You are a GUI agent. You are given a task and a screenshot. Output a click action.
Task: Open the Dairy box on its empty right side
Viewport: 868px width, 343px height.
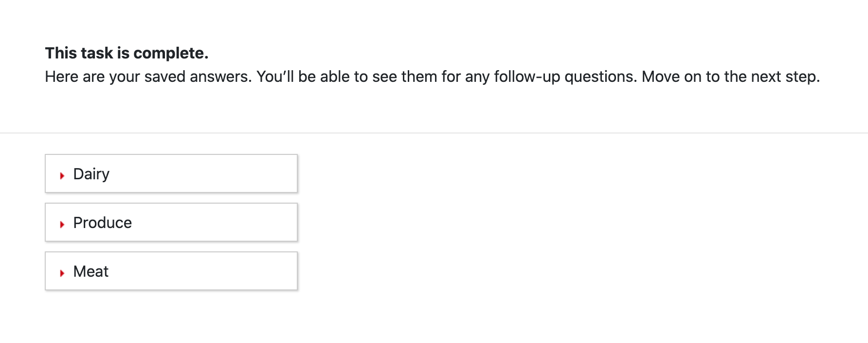point(234,174)
